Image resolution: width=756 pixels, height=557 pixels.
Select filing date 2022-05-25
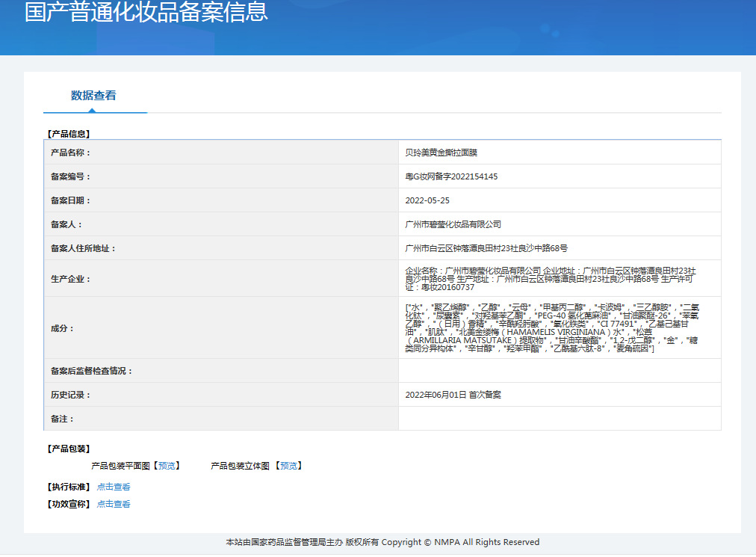[427, 200]
